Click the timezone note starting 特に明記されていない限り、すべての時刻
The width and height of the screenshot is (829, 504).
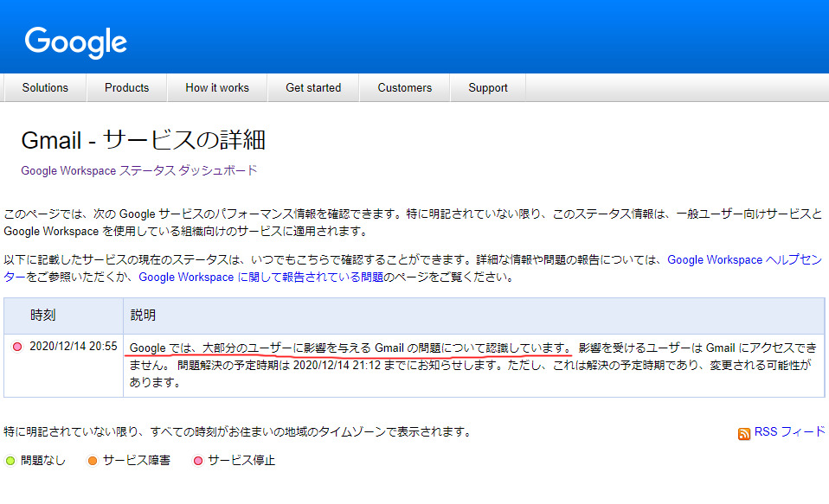click(238, 432)
